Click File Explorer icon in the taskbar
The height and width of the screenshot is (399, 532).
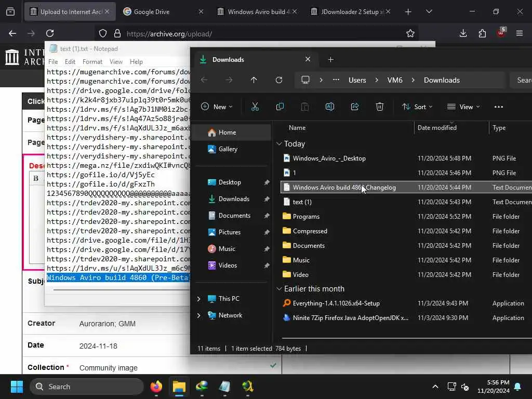[x=179, y=387]
